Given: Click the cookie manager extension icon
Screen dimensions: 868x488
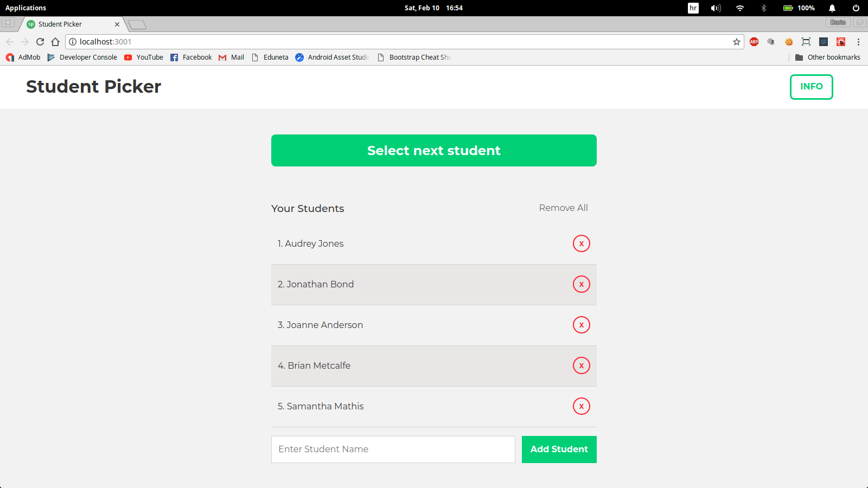Looking at the screenshot, I should click(x=789, y=42).
